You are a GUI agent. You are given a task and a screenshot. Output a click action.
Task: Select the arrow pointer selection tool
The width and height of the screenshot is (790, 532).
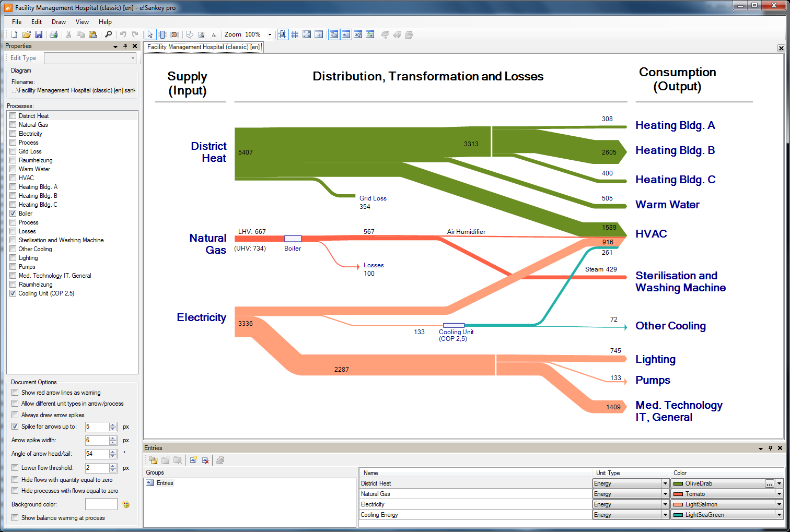150,34
